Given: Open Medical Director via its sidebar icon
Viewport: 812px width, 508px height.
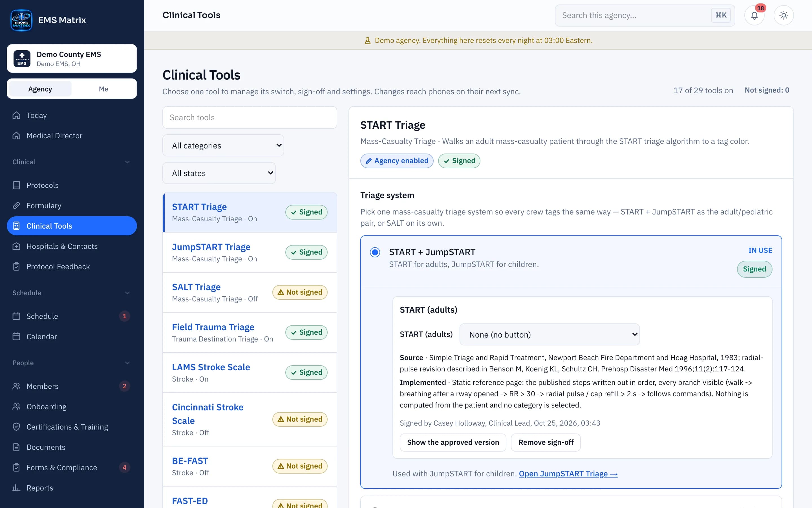Looking at the screenshot, I should click(16, 135).
